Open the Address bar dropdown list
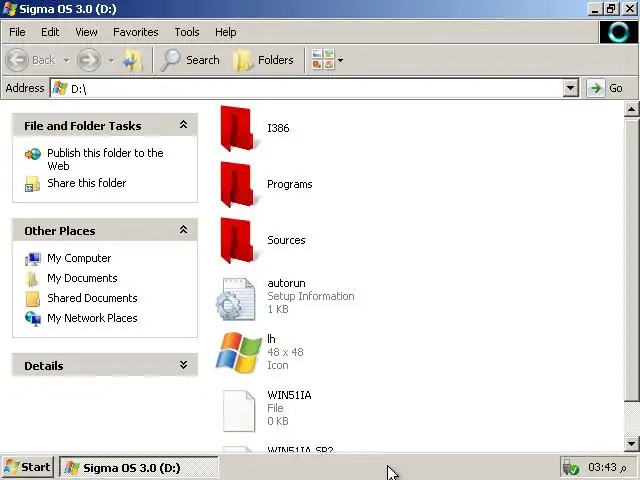Image resolution: width=640 pixels, height=480 pixels. tap(570, 88)
